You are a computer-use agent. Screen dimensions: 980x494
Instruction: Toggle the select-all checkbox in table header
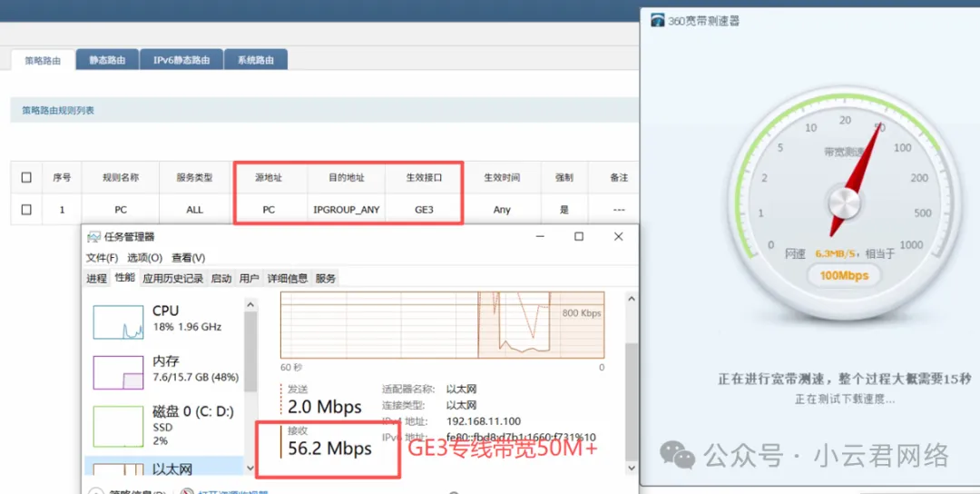26,178
